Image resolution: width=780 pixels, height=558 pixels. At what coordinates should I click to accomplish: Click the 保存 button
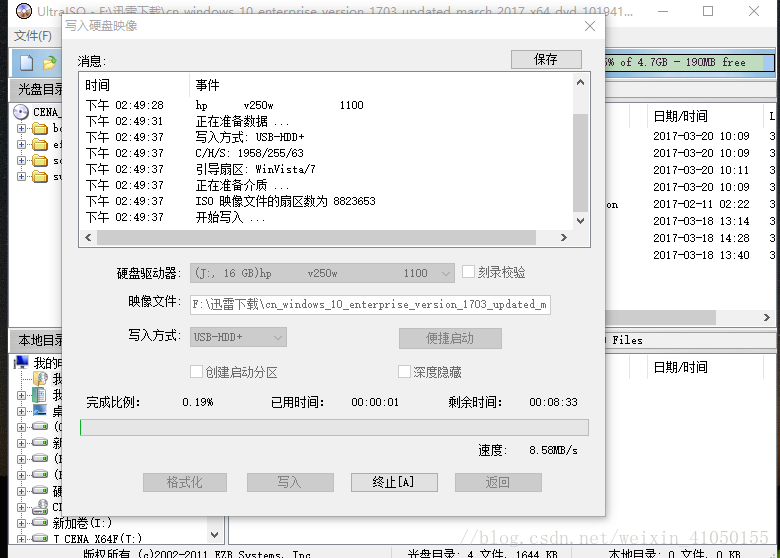tap(546, 59)
